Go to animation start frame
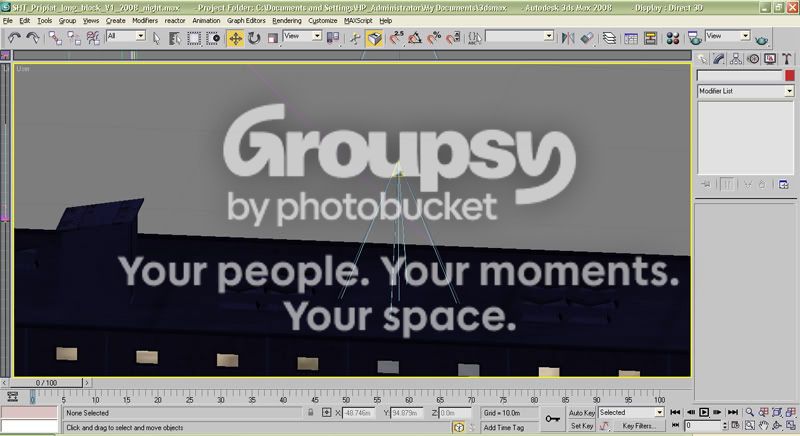The height and width of the screenshot is (436, 800). [675, 412]
